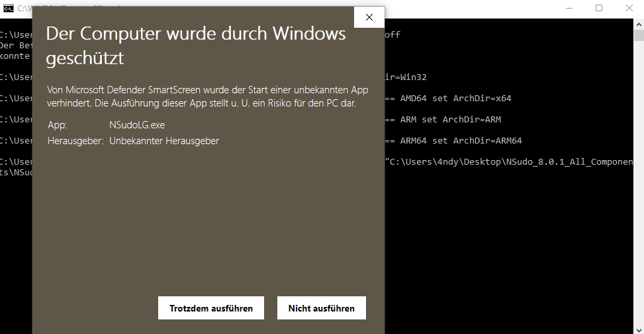This screenshot has height=334, width=644.
Task: Click the 'Der Computer wurde durch Windows geschützt' heading
Action: click(196, 45)
